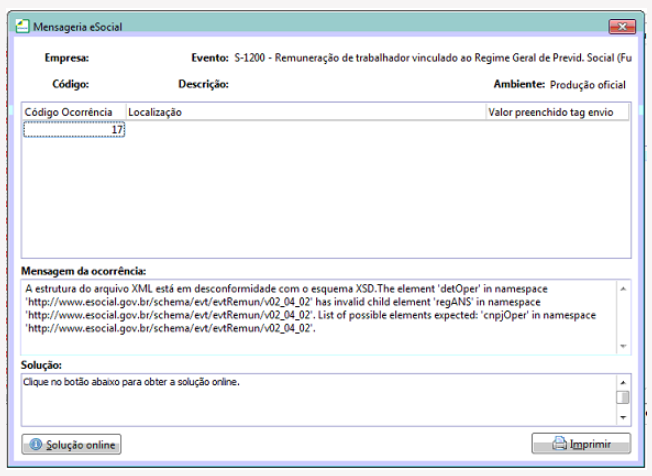Click the S-1200 event description text
Screen dimensions: 652x476
click(433, 58)
